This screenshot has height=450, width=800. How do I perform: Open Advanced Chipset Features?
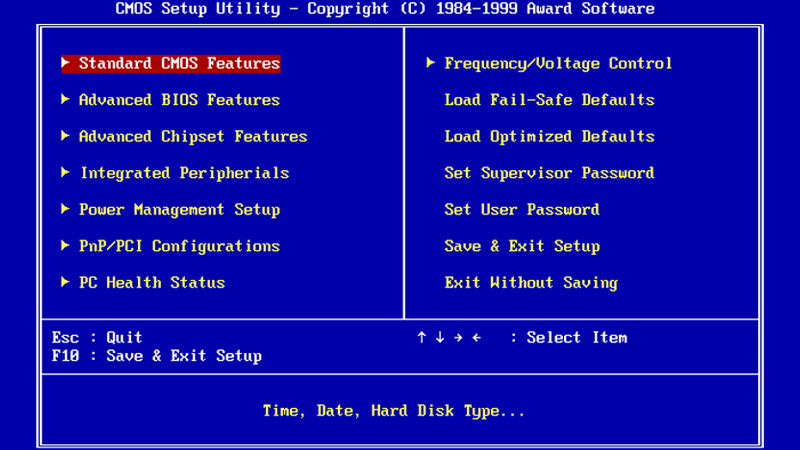tap(192, 136)
